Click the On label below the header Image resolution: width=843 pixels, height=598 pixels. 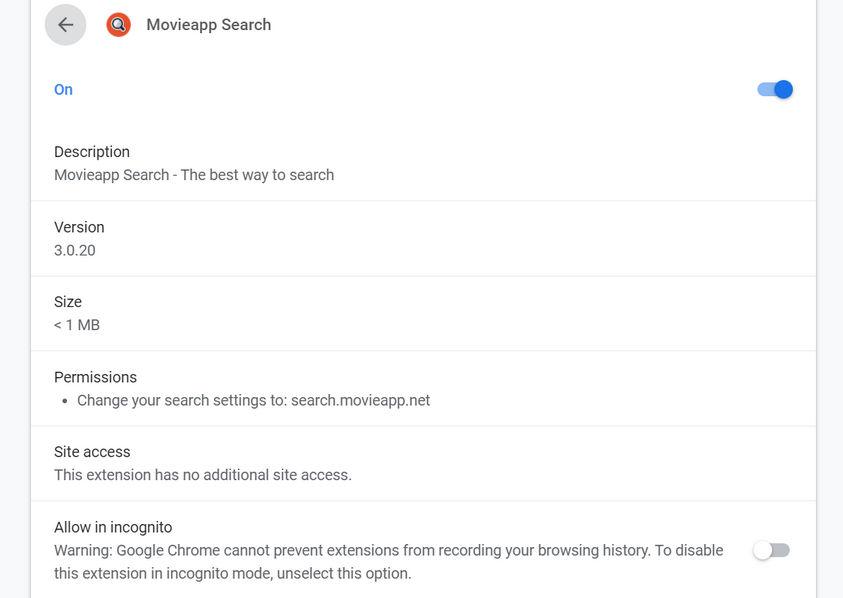click(63, 89)
